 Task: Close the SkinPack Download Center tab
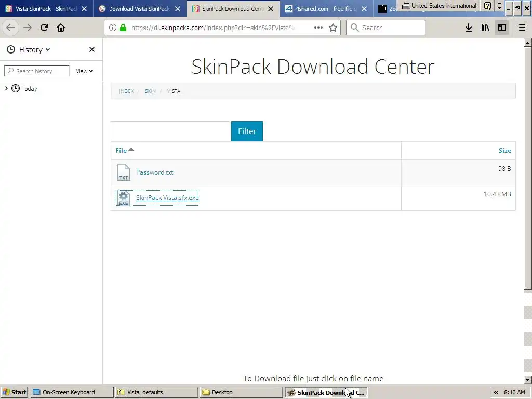click(x=271, y=9)
